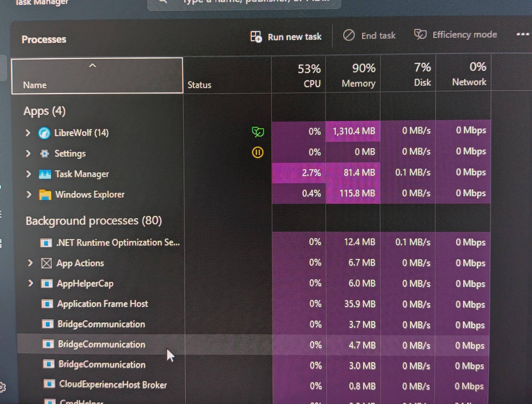Image resolution: width=532 pixels, height=404 pixels.
Task: Select the Settings process name
Action: pos(70,153)
